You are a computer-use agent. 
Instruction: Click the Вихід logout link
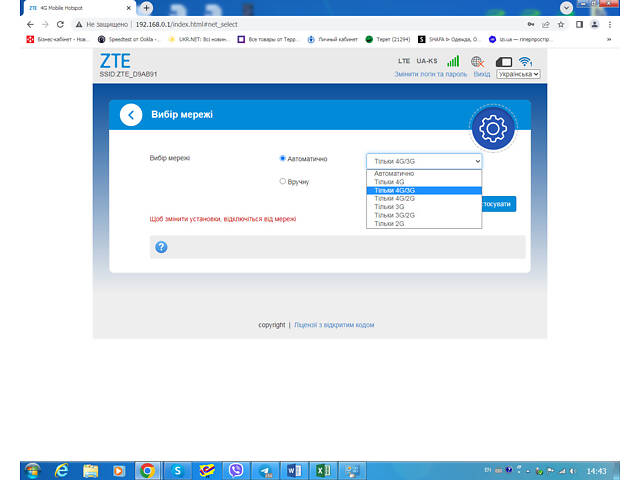[481, 74]
